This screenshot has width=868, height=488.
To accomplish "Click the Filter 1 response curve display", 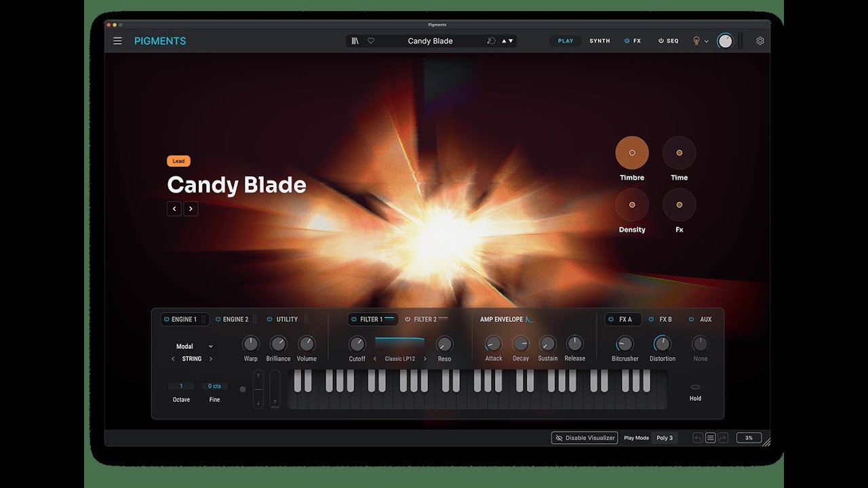I will click(399, 344).
